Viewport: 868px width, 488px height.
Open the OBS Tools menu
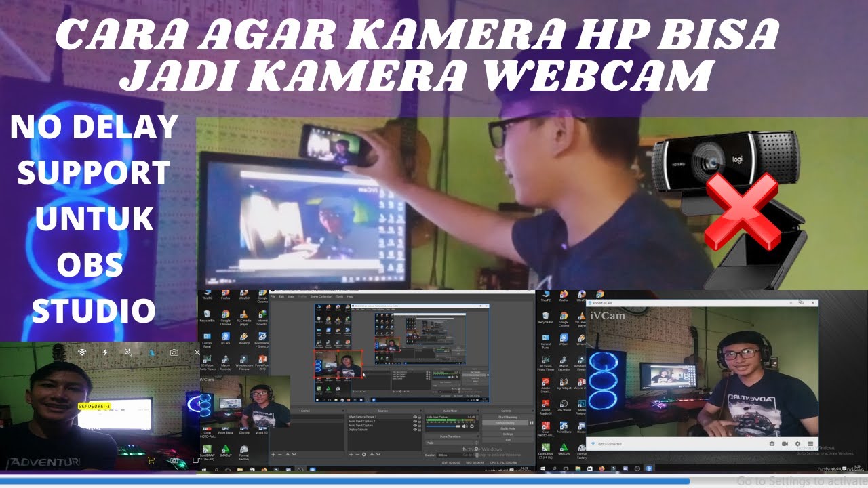(340, 296)
